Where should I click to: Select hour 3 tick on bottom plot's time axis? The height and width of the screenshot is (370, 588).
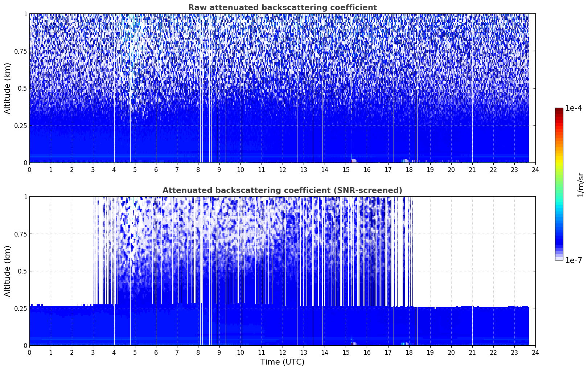coord(93,352)
